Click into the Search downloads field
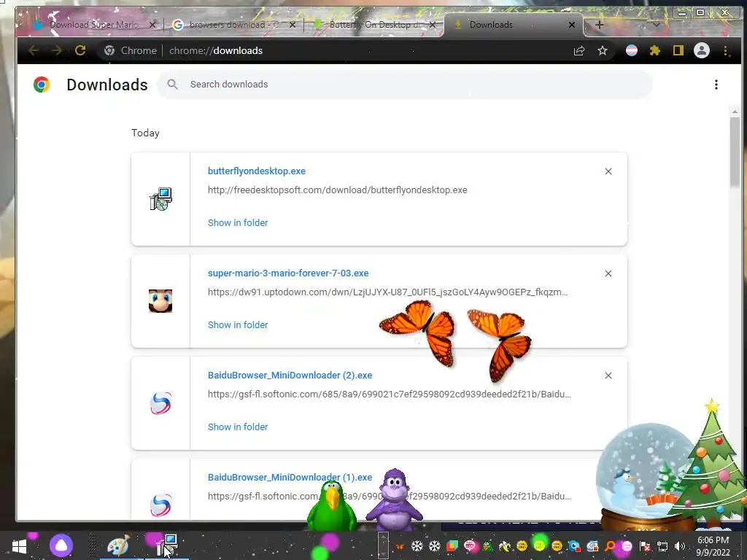Screen dimensions: 747x560 [x=405, y=85]
